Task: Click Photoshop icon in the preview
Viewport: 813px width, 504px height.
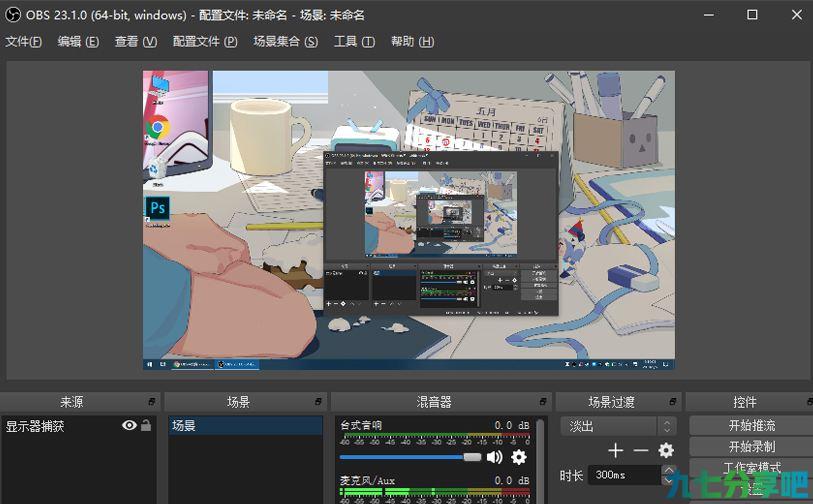Action: [x=157, y=208]
